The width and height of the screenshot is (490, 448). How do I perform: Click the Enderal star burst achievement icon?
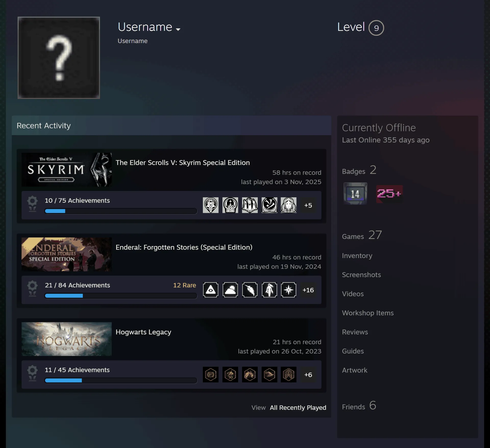point(289,290)
